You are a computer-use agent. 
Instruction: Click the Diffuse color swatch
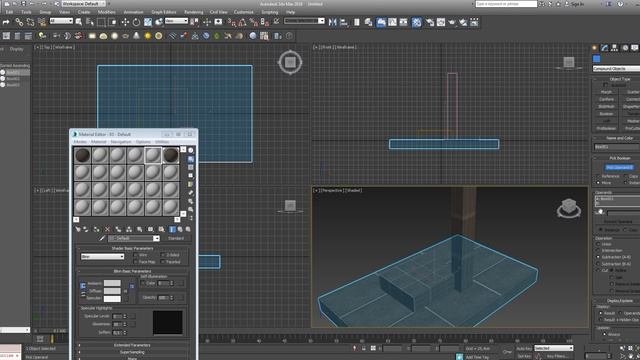coord(112,291)
